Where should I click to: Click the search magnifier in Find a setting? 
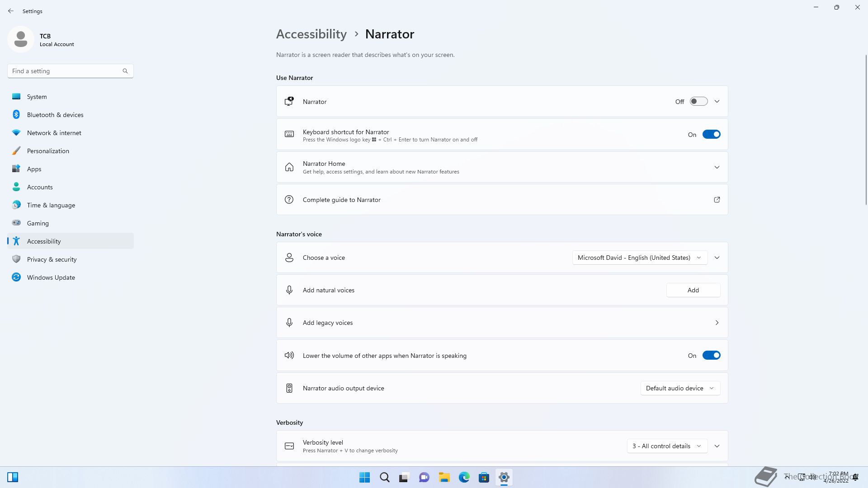coord(125,71)
